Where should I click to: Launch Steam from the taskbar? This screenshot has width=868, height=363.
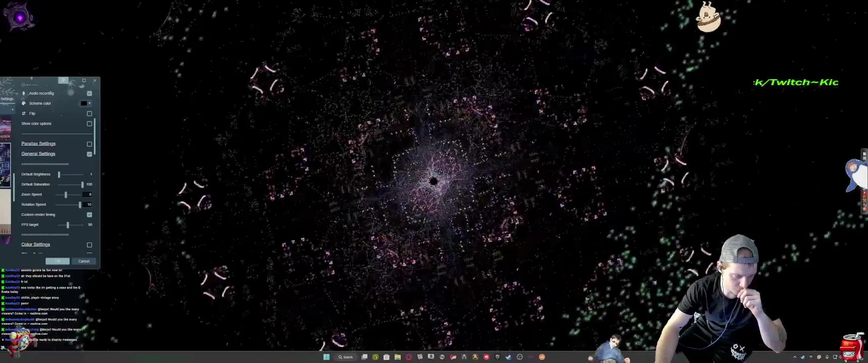(508, 357)
